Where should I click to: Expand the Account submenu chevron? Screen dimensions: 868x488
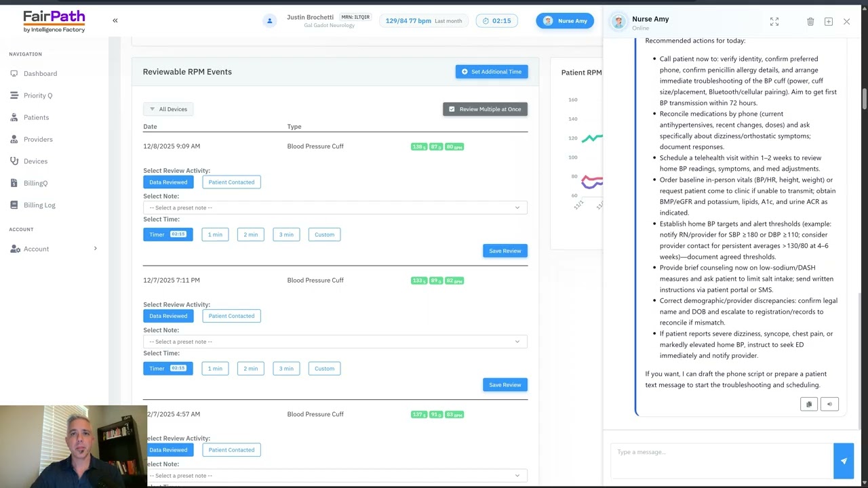click(95, 249)
